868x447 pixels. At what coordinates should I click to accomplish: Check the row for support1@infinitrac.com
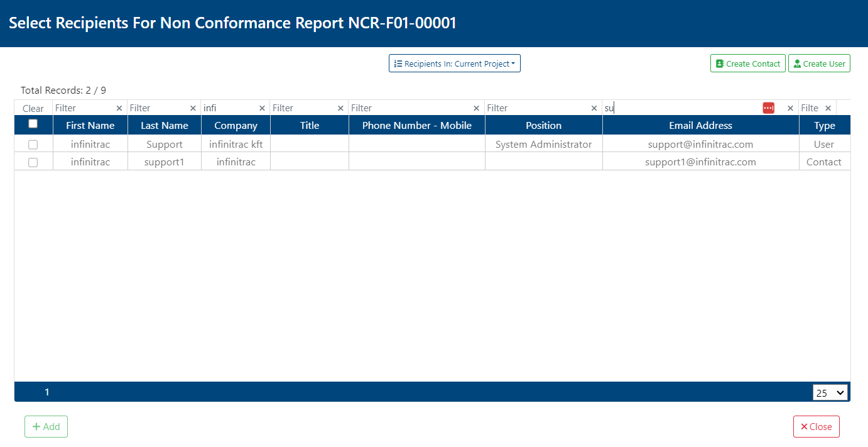(x=33, y=162)
